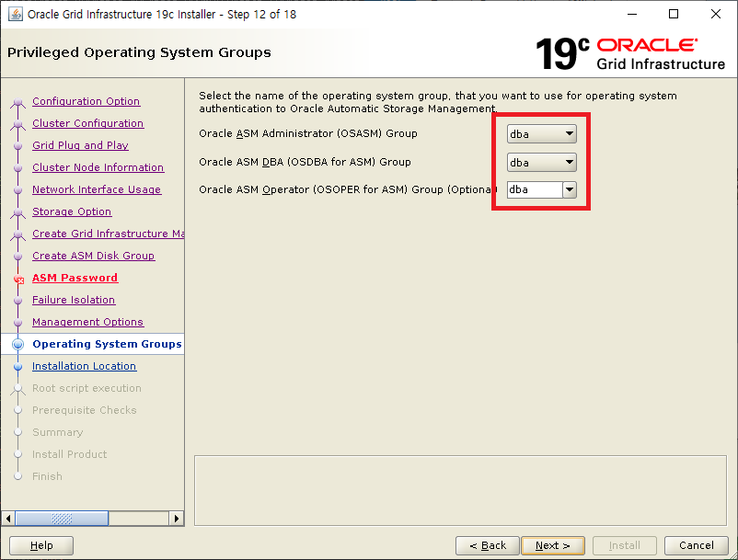Click the Java installer icon in title bar
Viewport: 738px width, 560px height.
(16, 14)
